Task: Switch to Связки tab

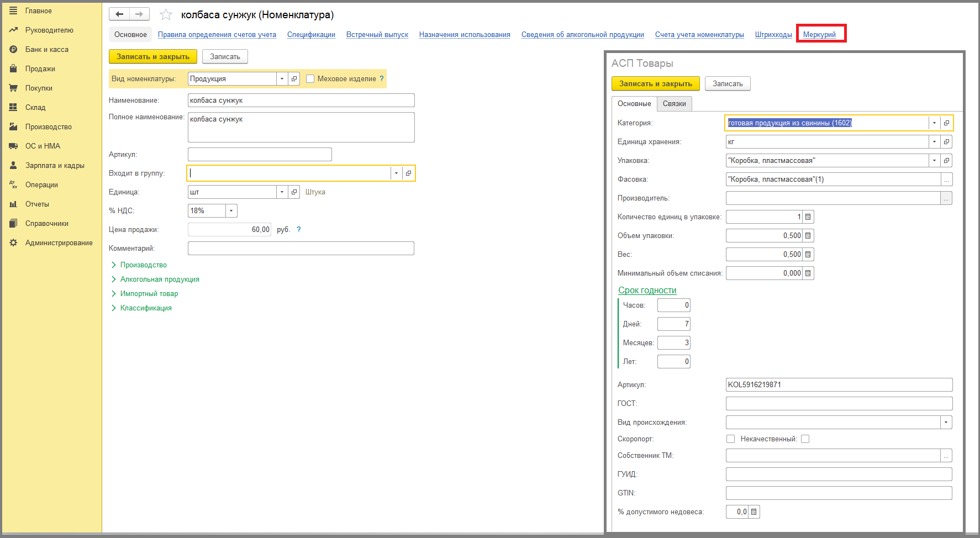Action: pos(674,104)
